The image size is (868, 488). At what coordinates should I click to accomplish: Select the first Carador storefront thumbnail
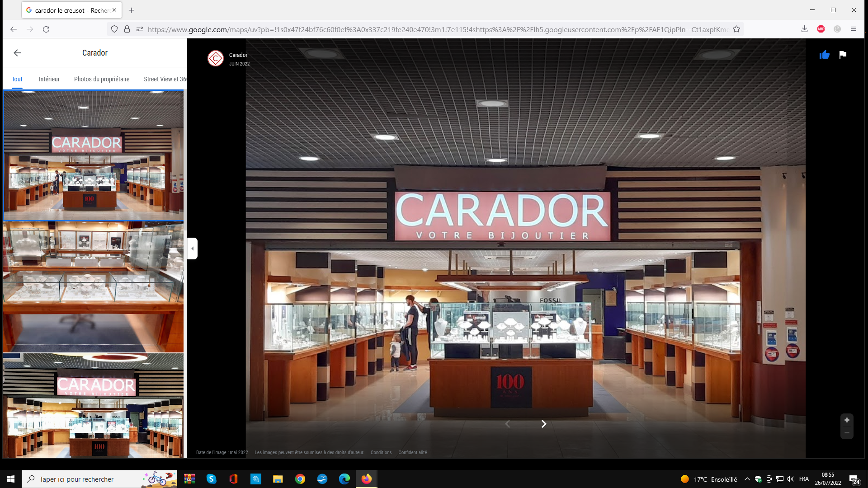click(94, 155)
